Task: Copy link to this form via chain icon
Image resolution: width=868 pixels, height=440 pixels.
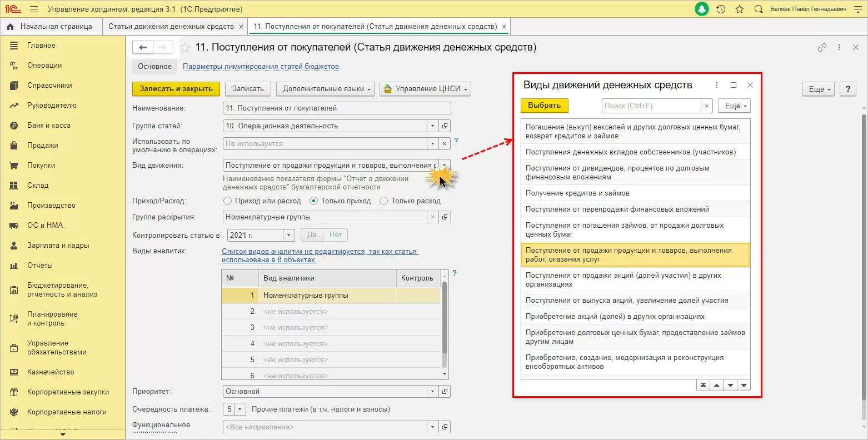Action: [x=822, y=48]
